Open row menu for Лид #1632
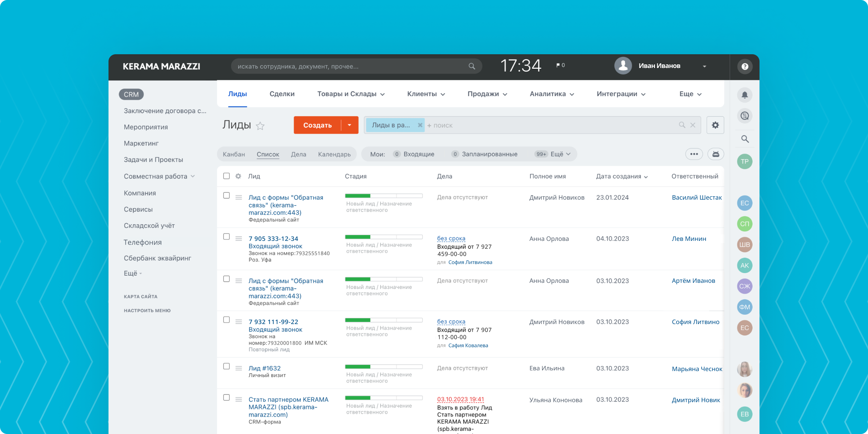Viewport: 868px width, 434px height. [239, 368]
